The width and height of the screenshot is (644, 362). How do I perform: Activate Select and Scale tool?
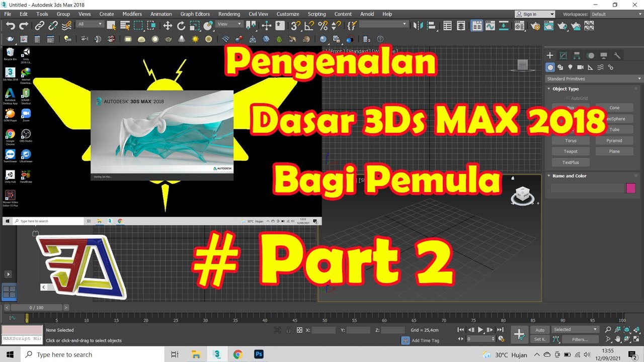[x=195, y=25]
